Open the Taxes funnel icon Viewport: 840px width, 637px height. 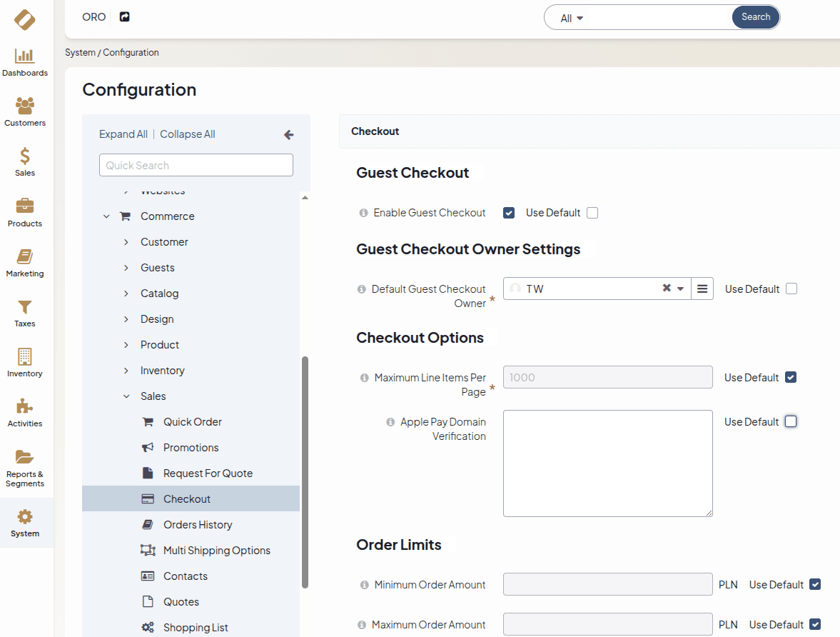point(25,307)
